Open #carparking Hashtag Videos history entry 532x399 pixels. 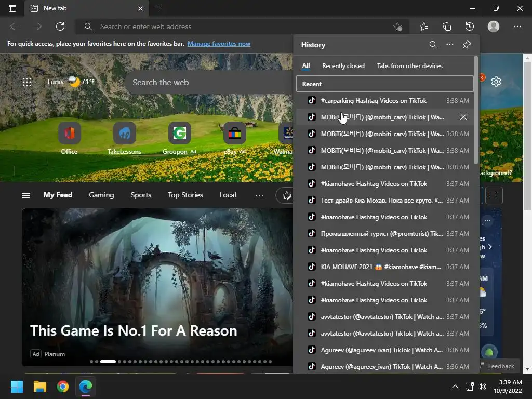click(374, 101)
